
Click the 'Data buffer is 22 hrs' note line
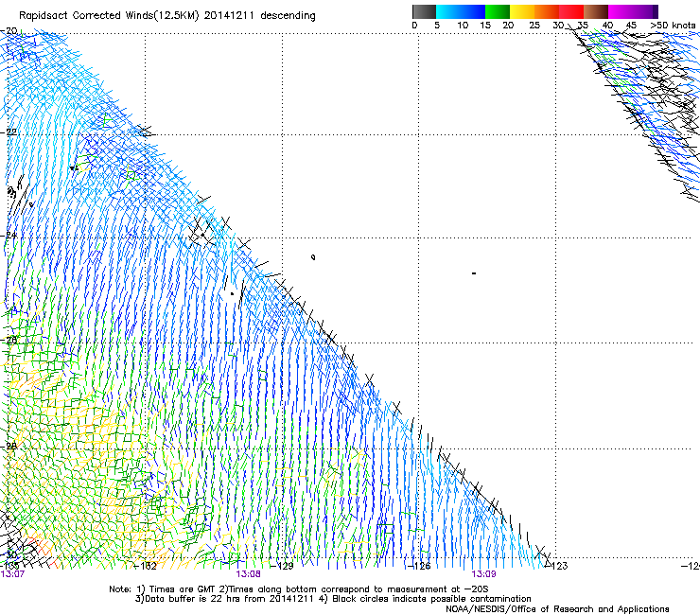coord(333,599)
